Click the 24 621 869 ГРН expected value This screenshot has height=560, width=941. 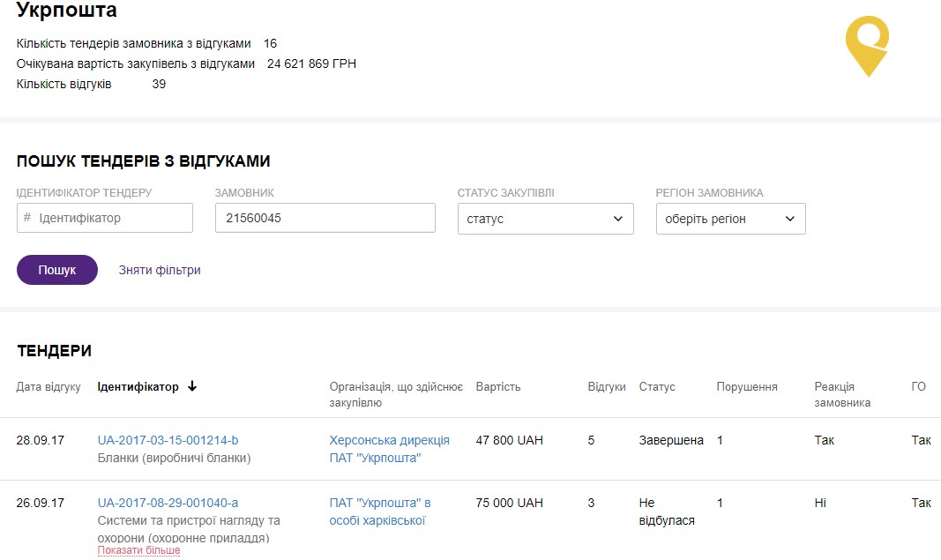coord(311,63)
